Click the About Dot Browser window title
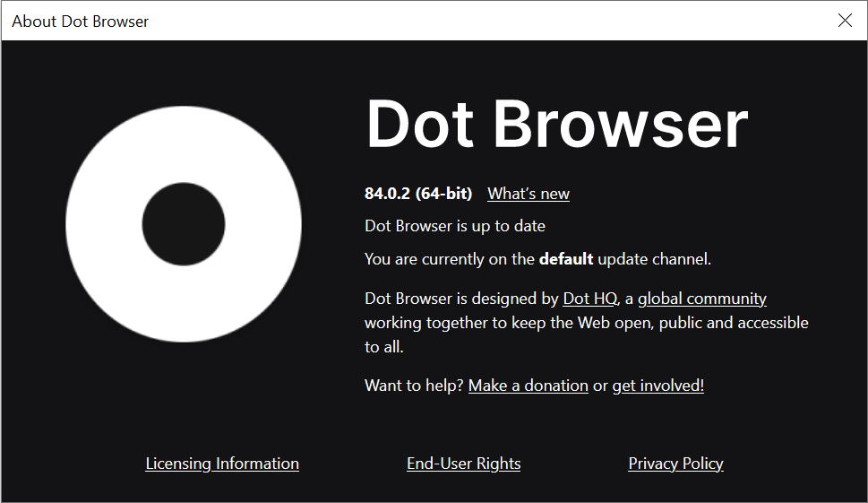Screen dimensions: 868x503 81,21
